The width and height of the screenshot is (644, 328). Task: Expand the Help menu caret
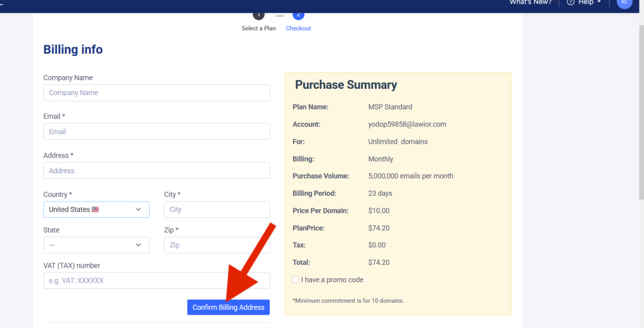[x=599, y=3]
